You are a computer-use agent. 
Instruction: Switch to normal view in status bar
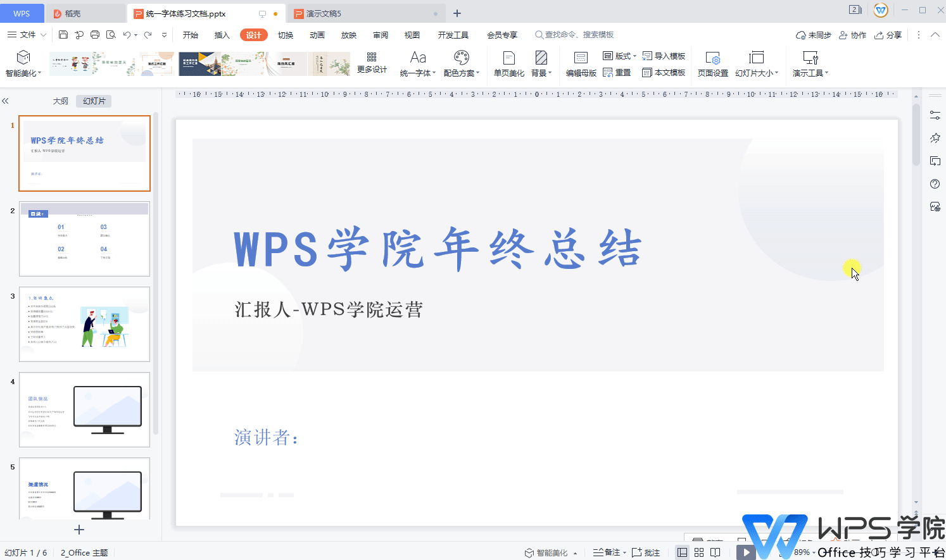coord(682,552)
